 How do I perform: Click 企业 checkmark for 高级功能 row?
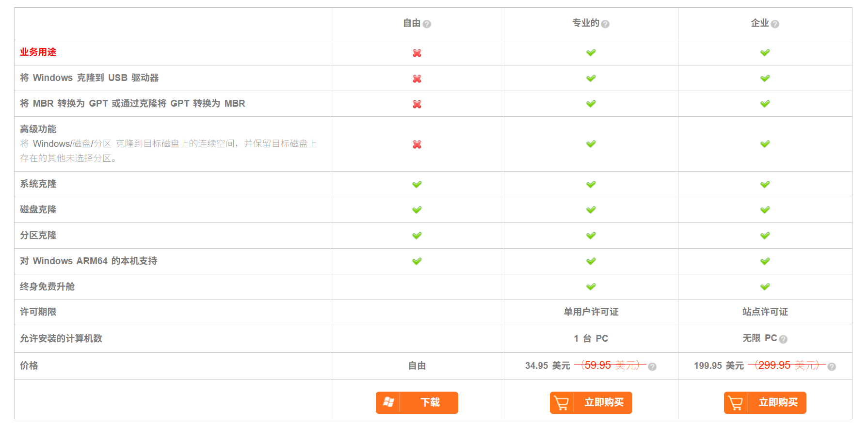[x=765, y=144]
